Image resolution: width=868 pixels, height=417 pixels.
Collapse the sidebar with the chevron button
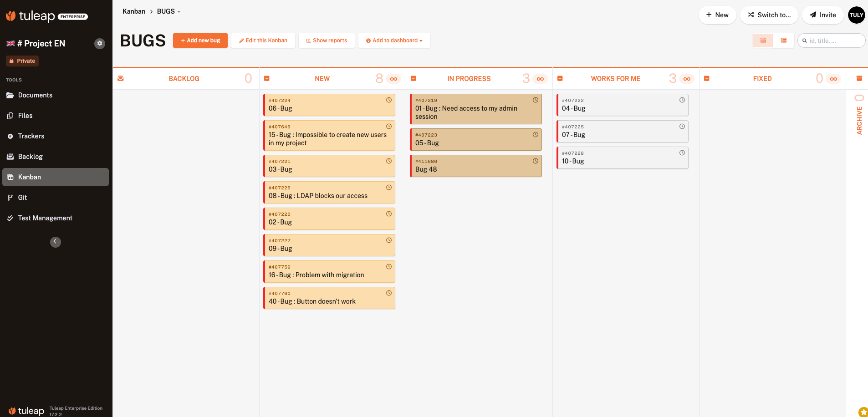pos(55,242)
